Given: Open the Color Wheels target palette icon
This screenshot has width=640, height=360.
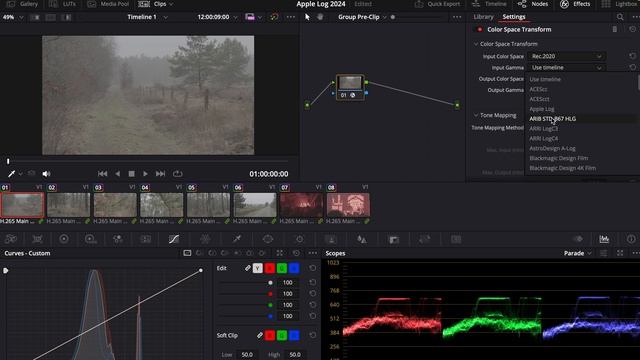Looking at the screenshot, I should click(64, 239).
